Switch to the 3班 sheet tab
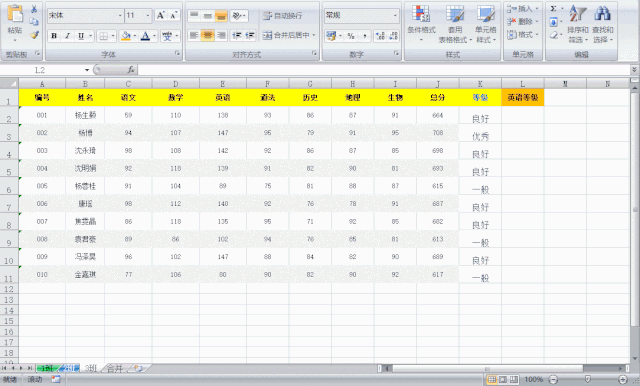This screenshot has width=640, height=386. click(91, 368)
